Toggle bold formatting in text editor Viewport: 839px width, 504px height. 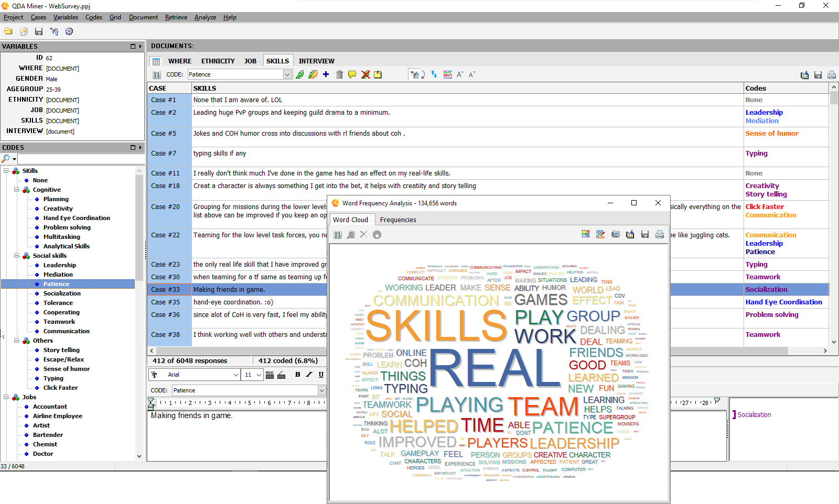(x=298, y=375)
